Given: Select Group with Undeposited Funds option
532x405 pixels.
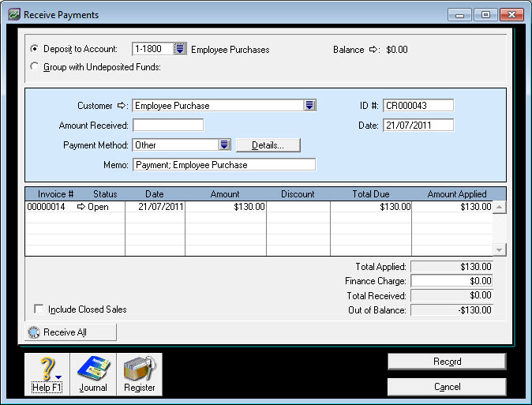Looking at the screenshot, I should click(34, 67).
